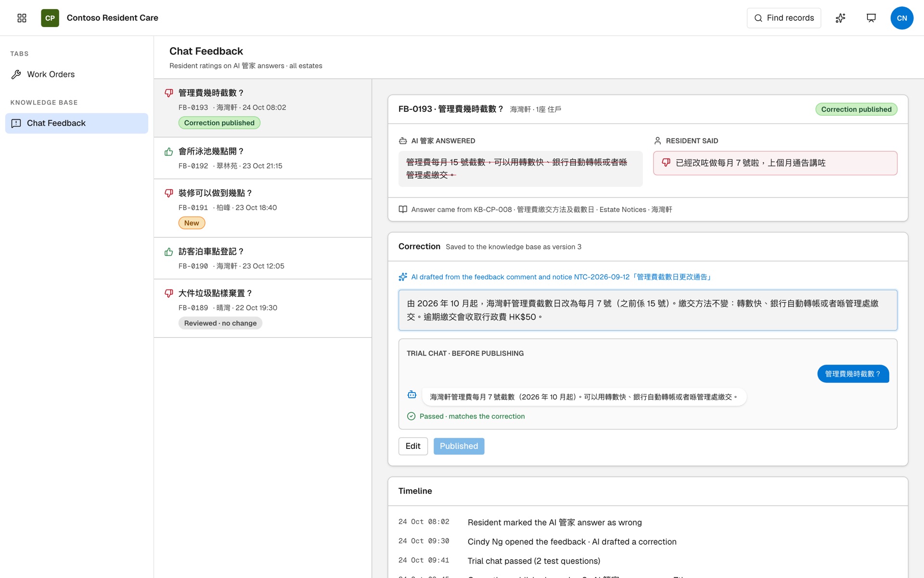Open the chat panel icon in header
The width and height of the screenshot is (924, 578).
(x=871, y=18)
